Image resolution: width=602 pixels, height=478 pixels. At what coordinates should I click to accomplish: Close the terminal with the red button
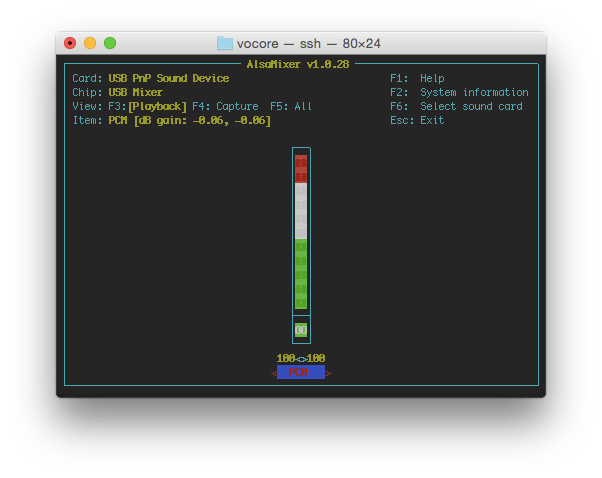coord(70,43)
